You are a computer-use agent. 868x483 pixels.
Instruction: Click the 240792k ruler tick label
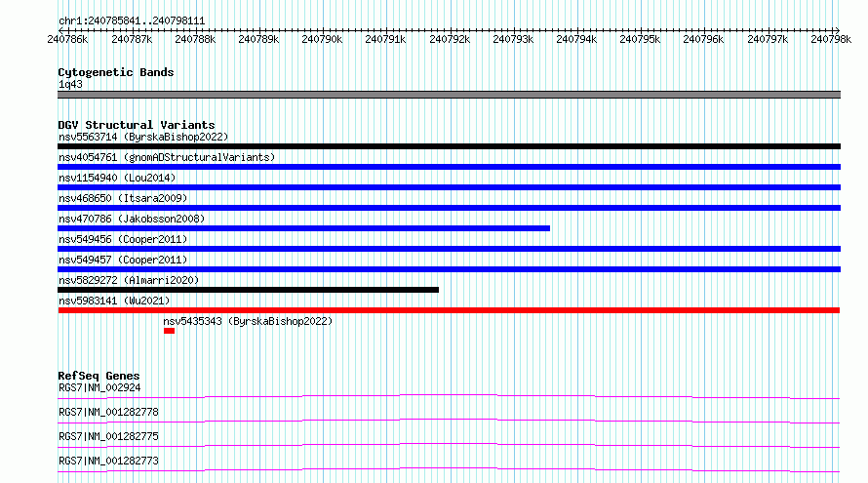pyautogui.click(x=450, y=39)
